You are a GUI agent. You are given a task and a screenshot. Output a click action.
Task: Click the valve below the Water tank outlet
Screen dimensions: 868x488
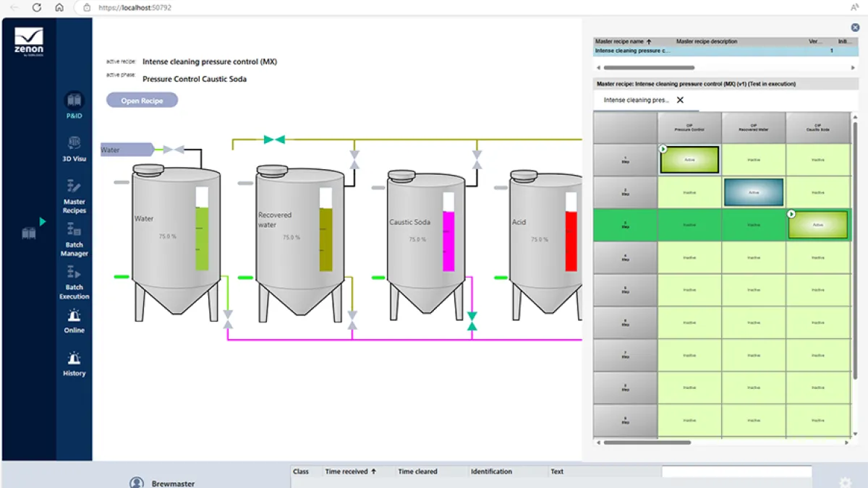[228, 320]
